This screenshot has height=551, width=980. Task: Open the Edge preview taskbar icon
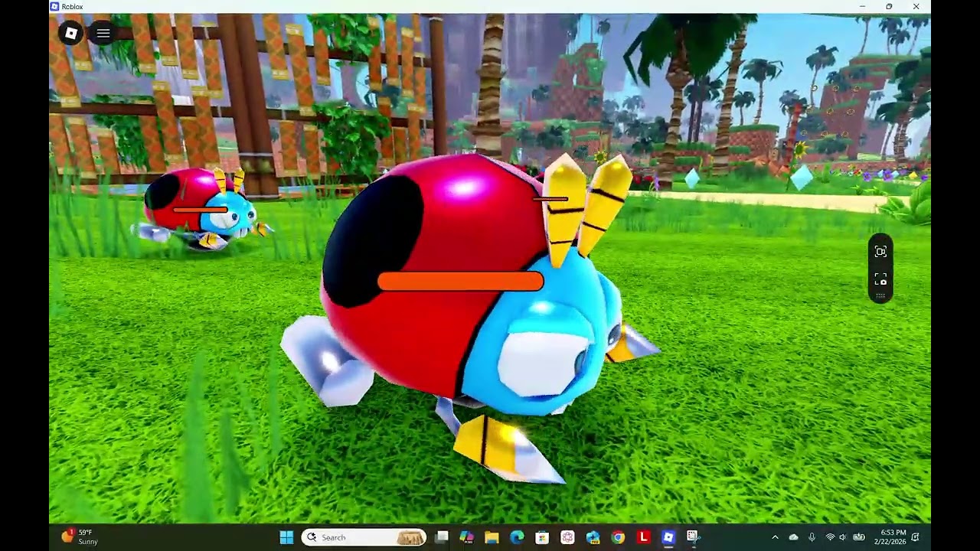click(593, 537)
